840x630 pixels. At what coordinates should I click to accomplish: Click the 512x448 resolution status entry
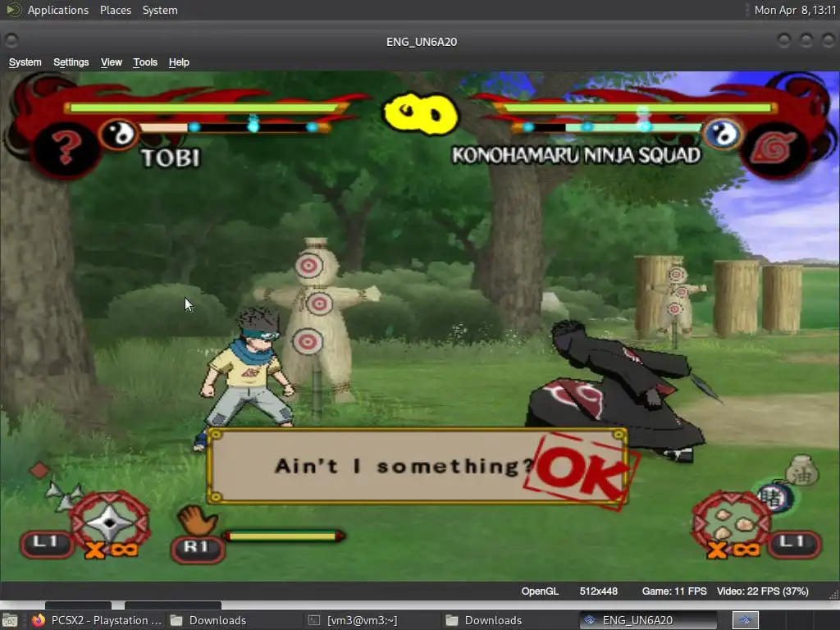pyautogui.click(x=598, y=591)
